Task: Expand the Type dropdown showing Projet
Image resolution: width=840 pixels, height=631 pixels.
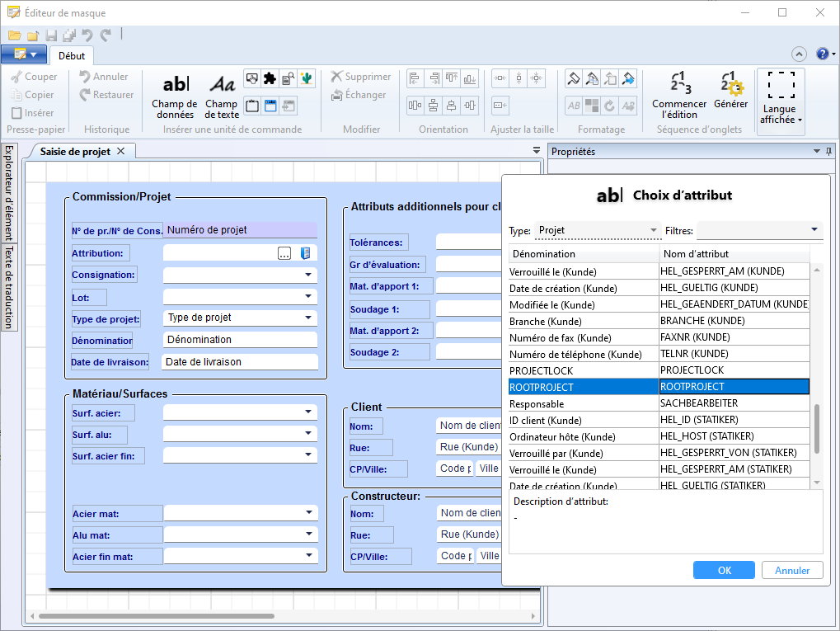Action: point(654,230)
